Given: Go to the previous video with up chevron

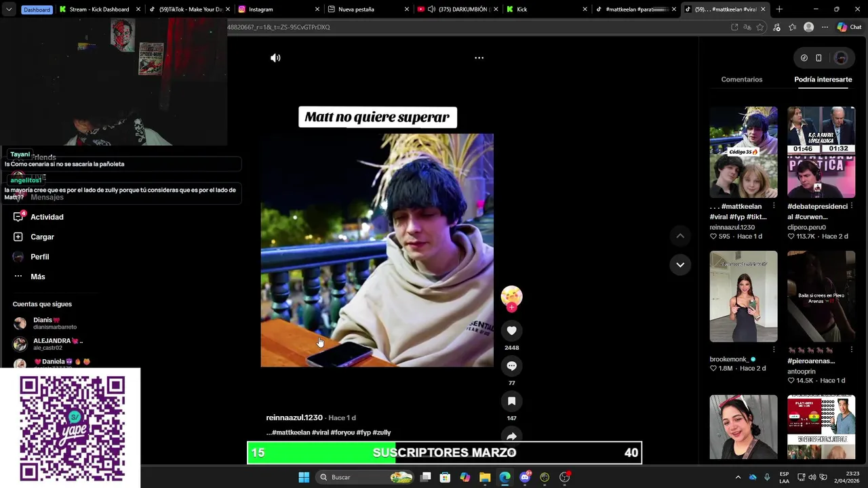Looking at the screenshot, I should click(680, 236).
